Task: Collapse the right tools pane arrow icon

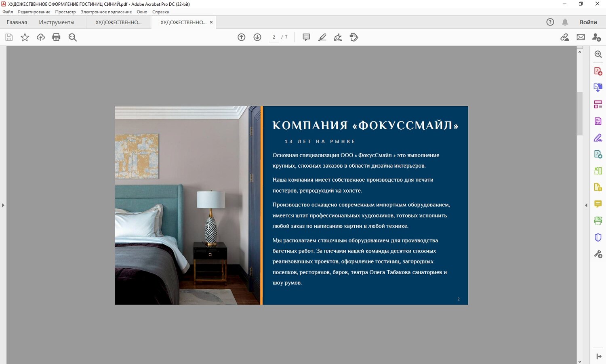Action: pos(599,356)
